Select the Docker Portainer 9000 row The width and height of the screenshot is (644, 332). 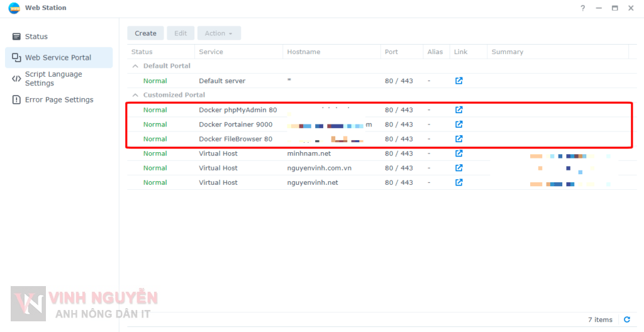pos(236,124)
